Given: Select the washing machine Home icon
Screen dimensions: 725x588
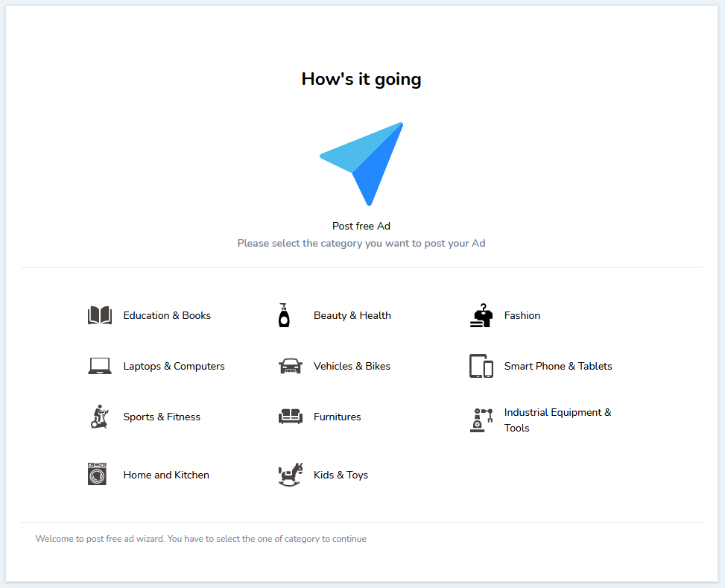Looking at the screenshot, I should (98, 474).
